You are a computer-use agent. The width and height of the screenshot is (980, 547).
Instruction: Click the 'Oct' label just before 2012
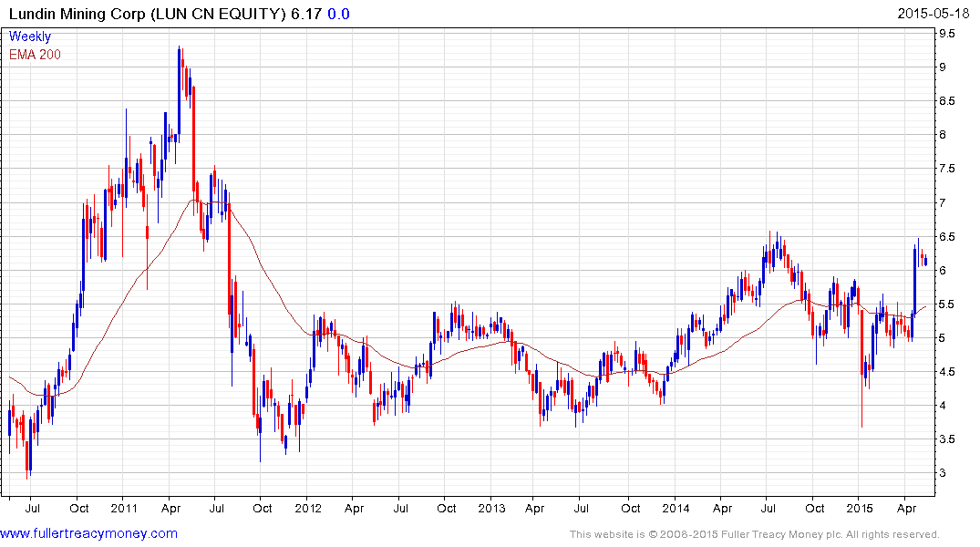click(262, 508)
